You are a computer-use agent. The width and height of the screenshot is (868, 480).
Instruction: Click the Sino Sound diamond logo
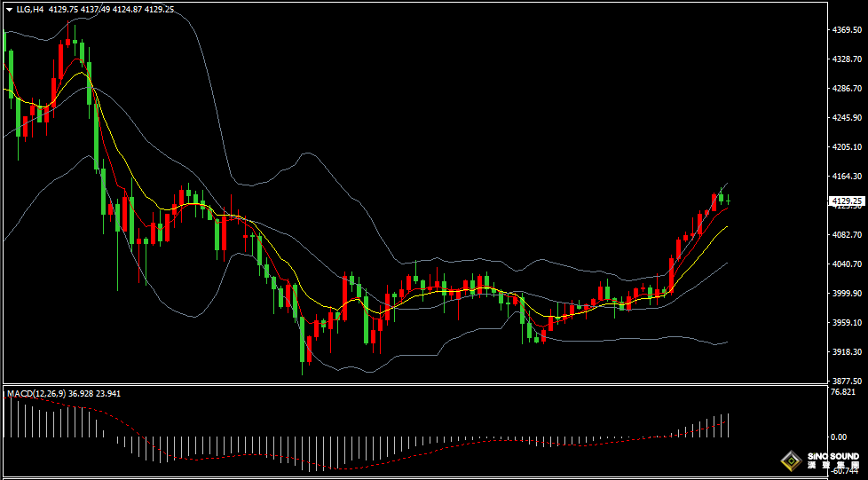point(788,460)
